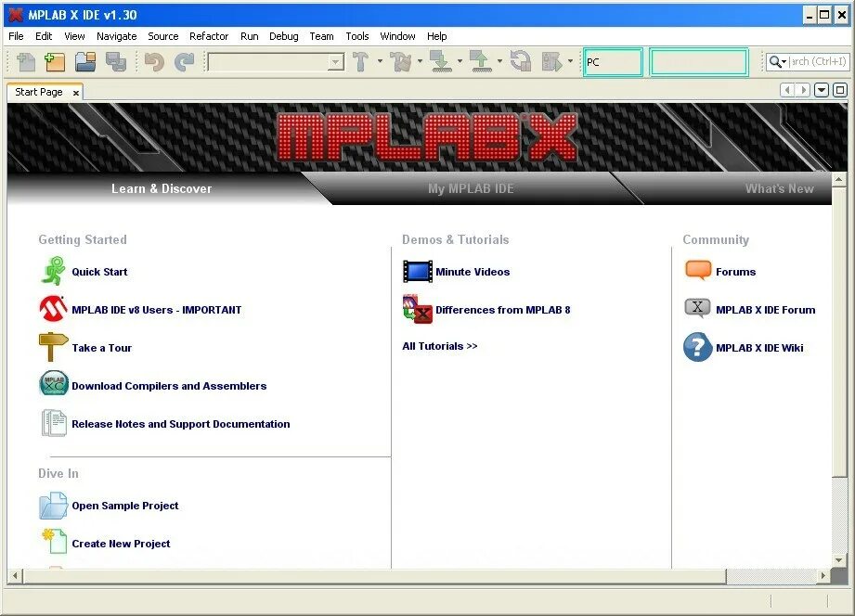
Task: Click the scroll documents right button
Action: coord(802,90)
